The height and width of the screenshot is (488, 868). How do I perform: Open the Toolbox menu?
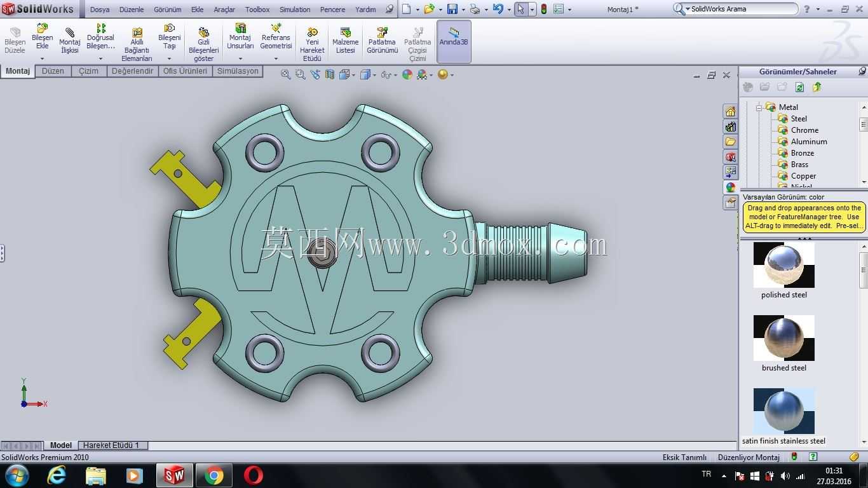(257, 10)
